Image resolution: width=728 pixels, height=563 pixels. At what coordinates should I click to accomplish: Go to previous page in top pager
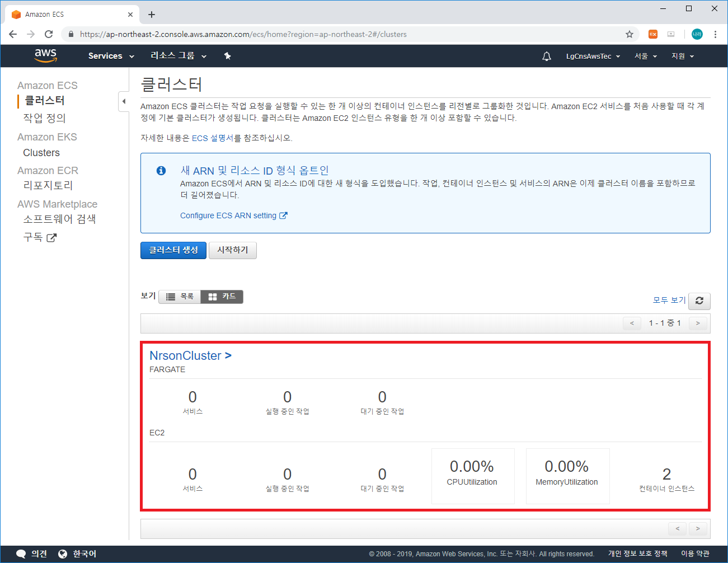(632, 323)
